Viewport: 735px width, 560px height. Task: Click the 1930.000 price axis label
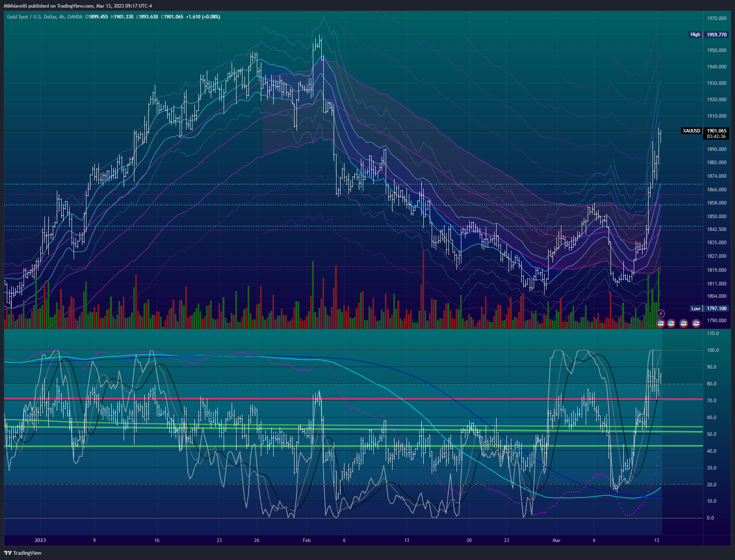[x=717, y=83]
